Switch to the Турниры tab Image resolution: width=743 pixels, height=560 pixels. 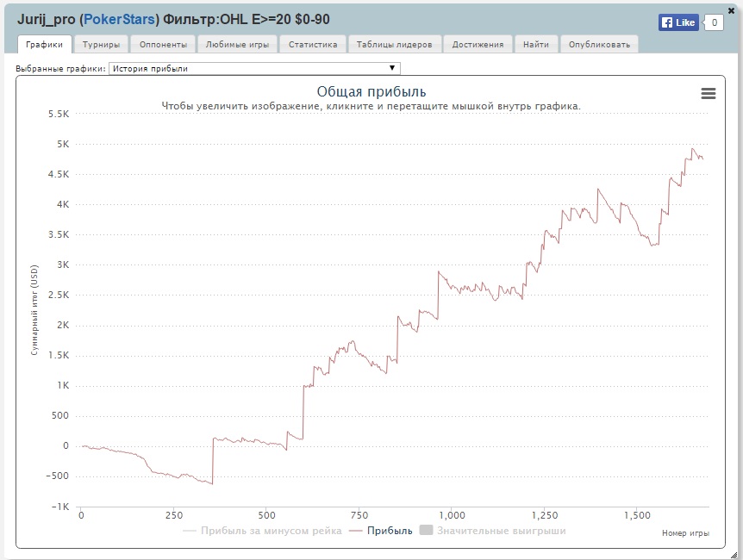pyautogui.click(x=101, y=44)
